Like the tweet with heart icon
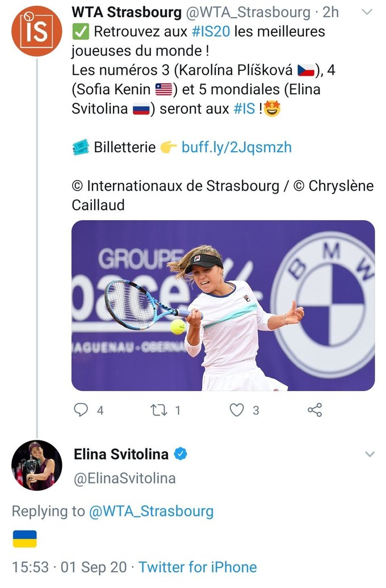The image size is (386, 588). pyautogui.click(x=237, y=410)
